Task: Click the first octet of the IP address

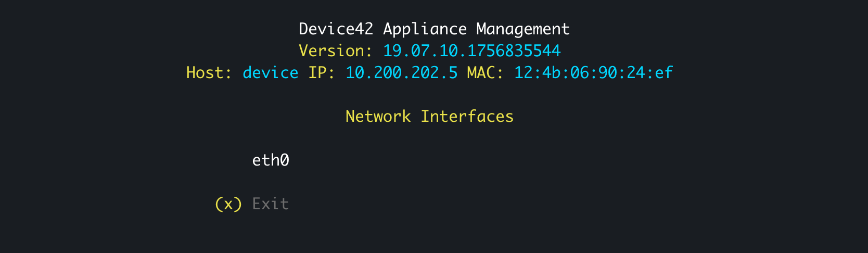Action: point(355,73)
